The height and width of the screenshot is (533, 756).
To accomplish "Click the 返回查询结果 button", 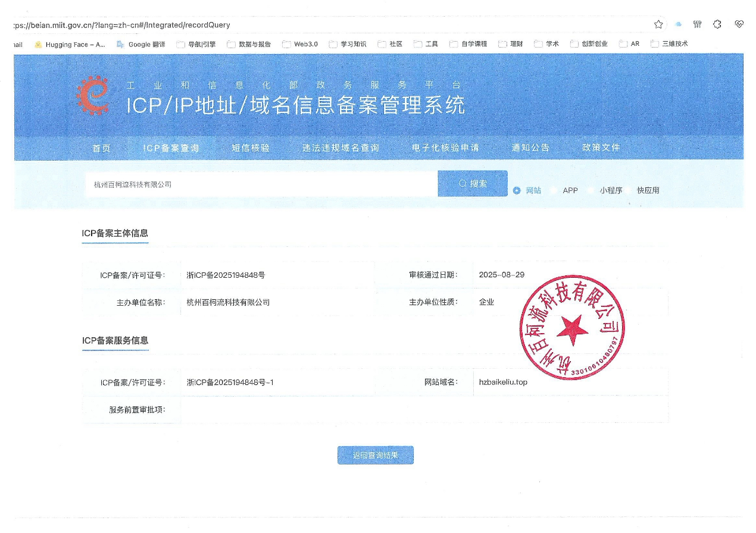I will [x=375, y=455].
